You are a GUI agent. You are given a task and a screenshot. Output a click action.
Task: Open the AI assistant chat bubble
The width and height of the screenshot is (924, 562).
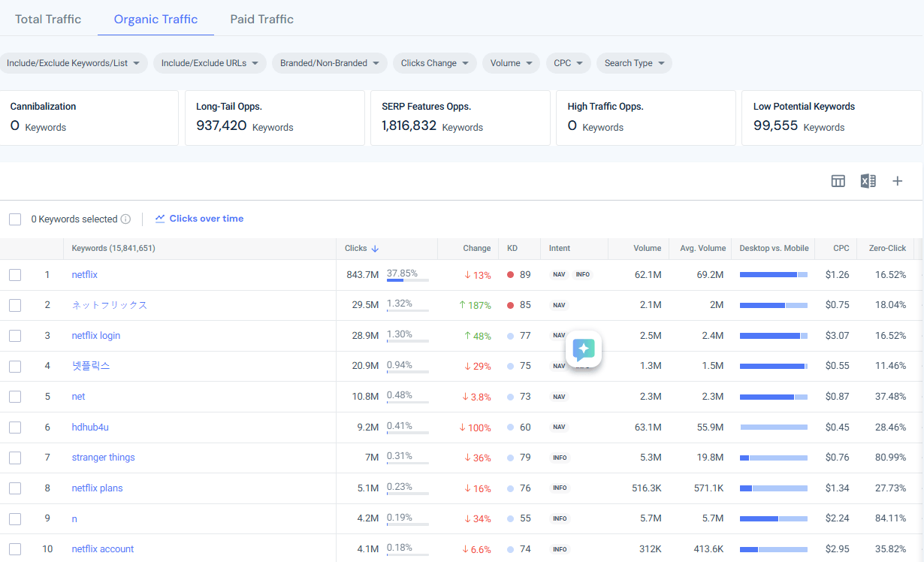pyautogui.click(x=584, y=349)
